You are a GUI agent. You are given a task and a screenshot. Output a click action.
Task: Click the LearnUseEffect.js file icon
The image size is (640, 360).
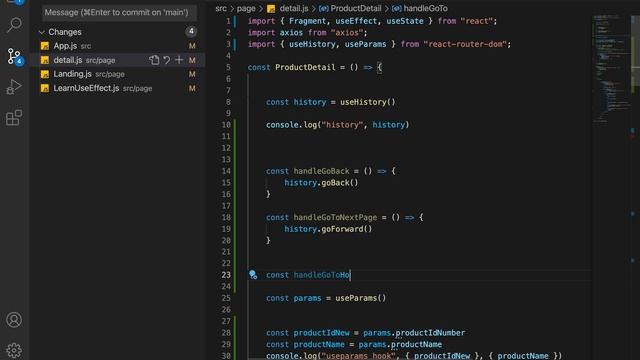tap(45, 88)
